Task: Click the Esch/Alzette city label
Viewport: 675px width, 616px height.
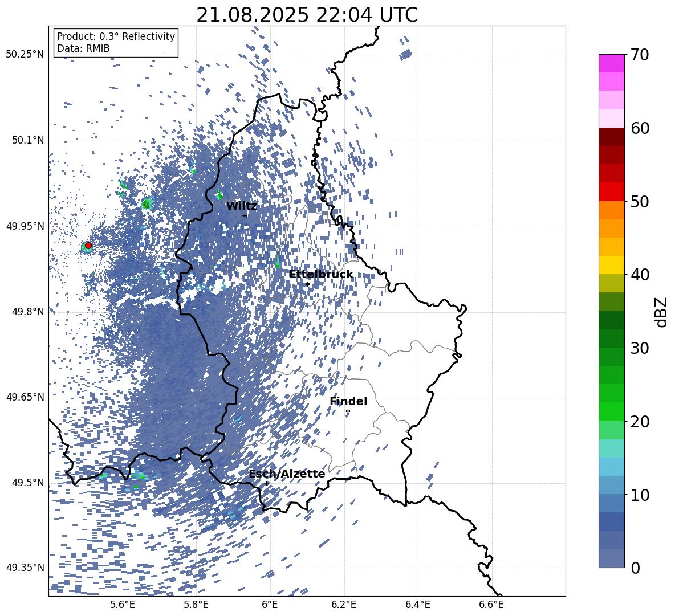Action: (x=287, y=474)
